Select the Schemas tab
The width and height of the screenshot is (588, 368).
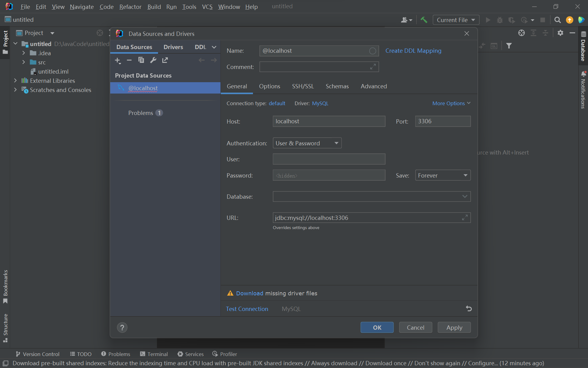point(337,86)
